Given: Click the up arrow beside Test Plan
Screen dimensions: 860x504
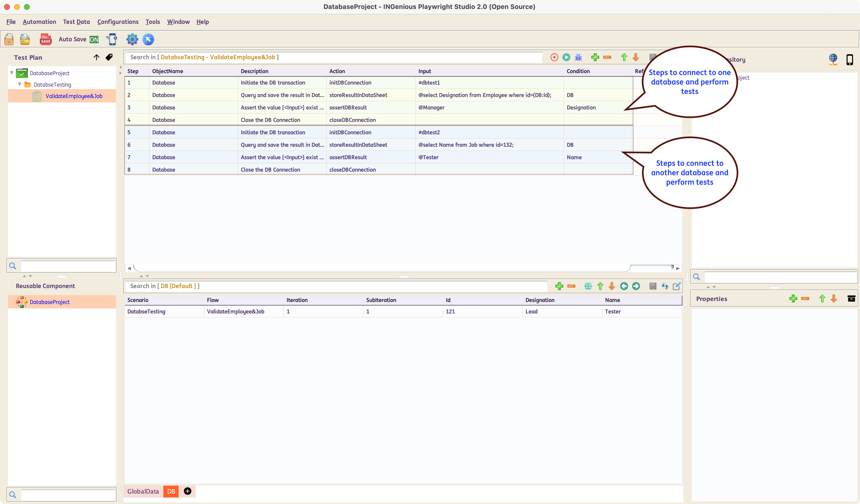Looking at the screenshot, I should [x=97, y=57].
